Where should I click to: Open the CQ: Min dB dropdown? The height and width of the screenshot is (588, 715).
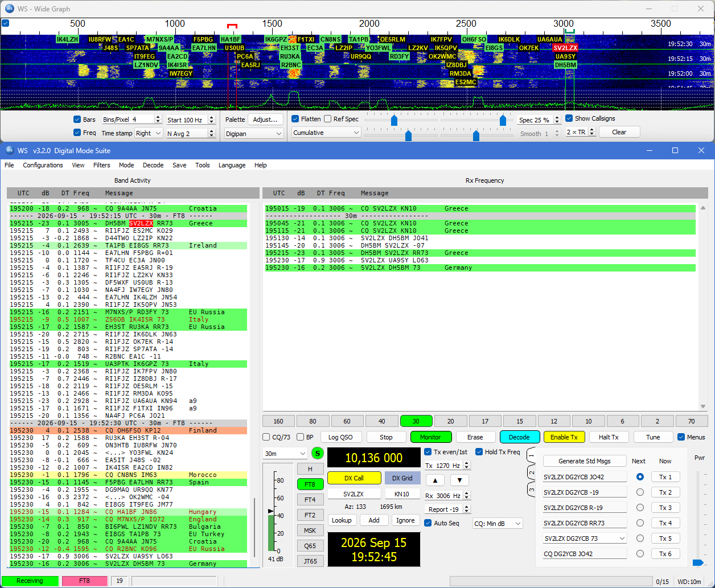[x=498, y=524]
